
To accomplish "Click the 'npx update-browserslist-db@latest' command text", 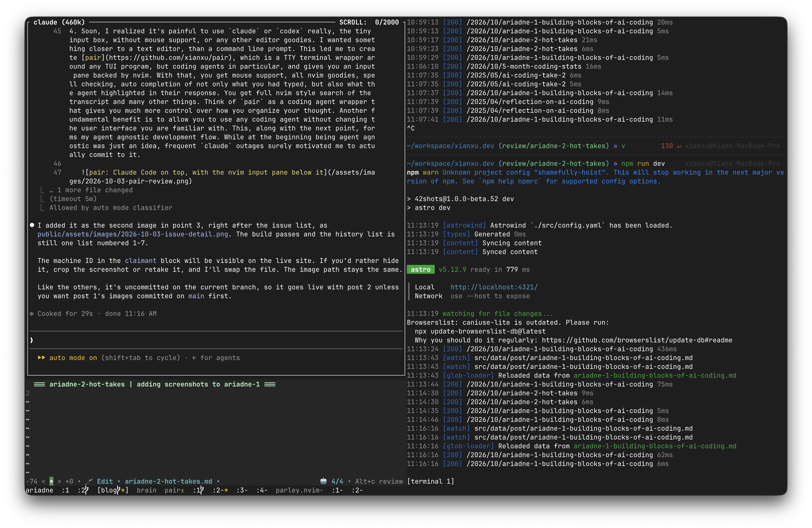I will pos(480,331).
